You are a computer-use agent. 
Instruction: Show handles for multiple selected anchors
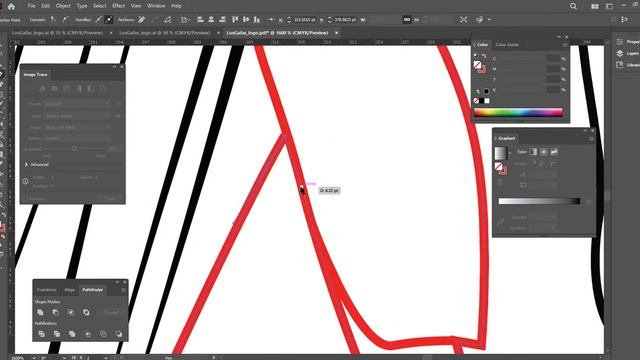(x=99, y=20)
